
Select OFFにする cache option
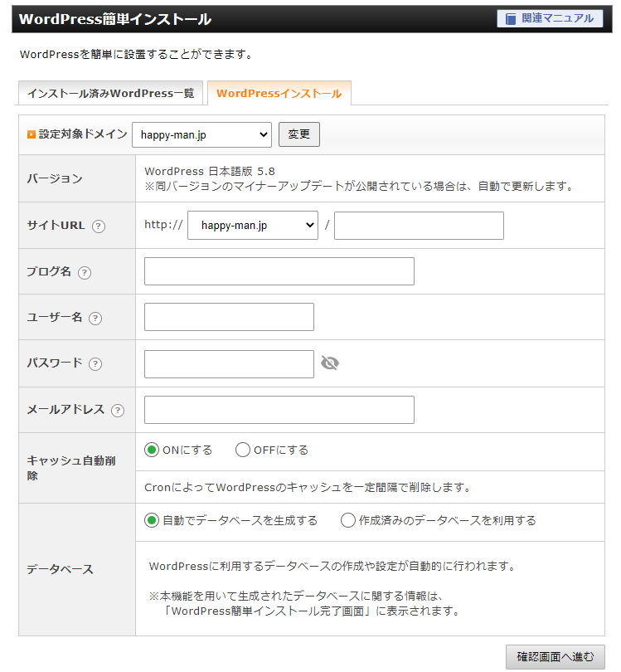(x=243, y=450)
